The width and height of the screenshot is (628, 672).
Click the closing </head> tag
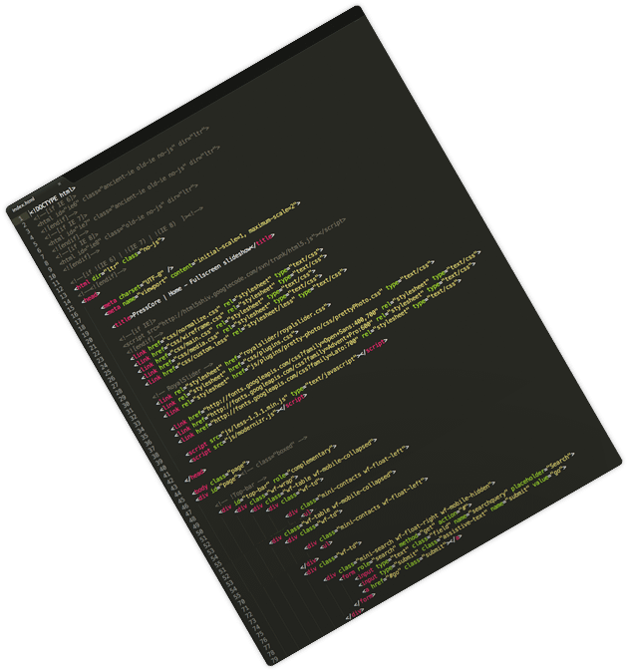point(195,475)
